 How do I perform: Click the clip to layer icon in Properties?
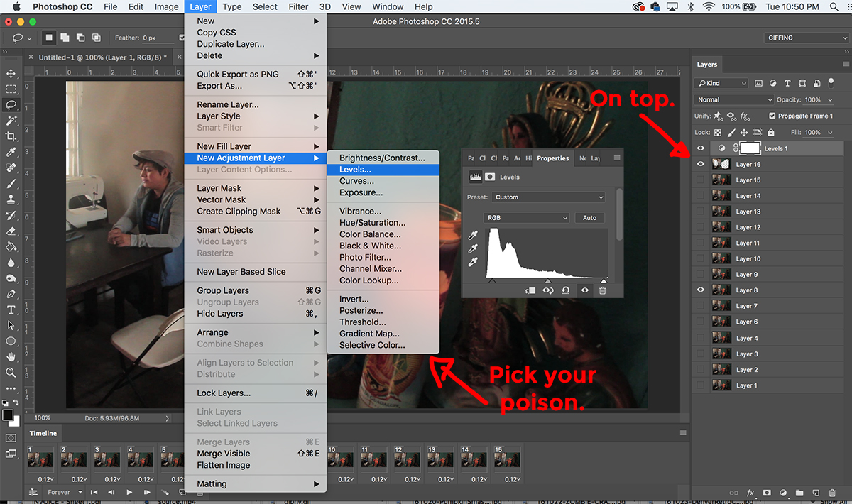click(530, 290)
